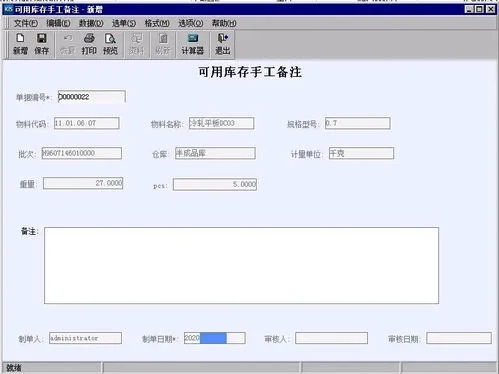This screenshot has width=499, height=374.
Task: Click the empty 审核日期 field
Action: [459, 338]
